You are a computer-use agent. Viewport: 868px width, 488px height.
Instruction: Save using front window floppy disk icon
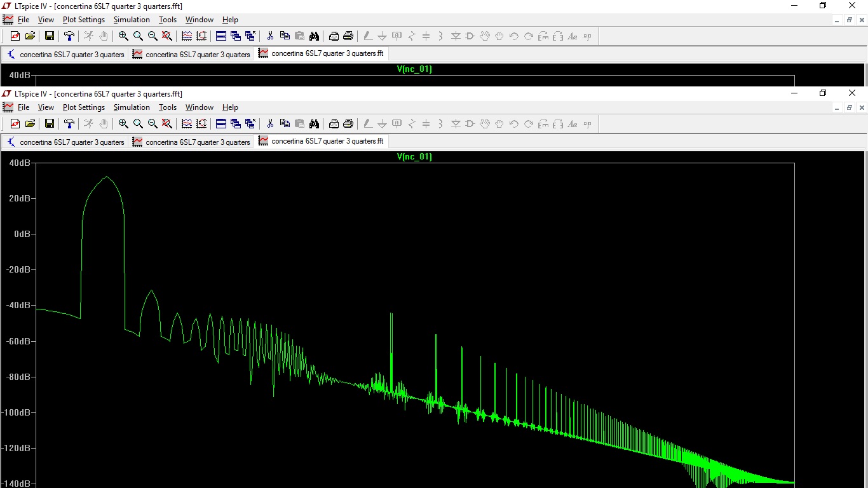(x=49, y=124)
